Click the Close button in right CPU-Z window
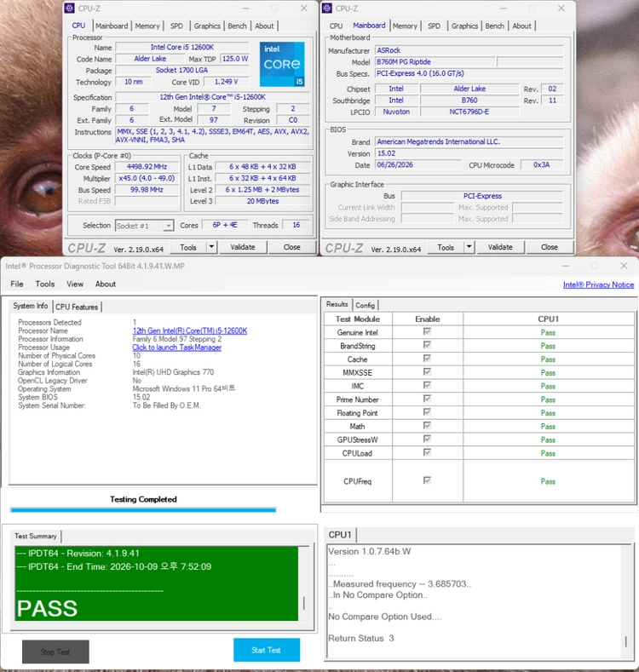The height and width of the screenshot is (672, 639). [550, 247]
